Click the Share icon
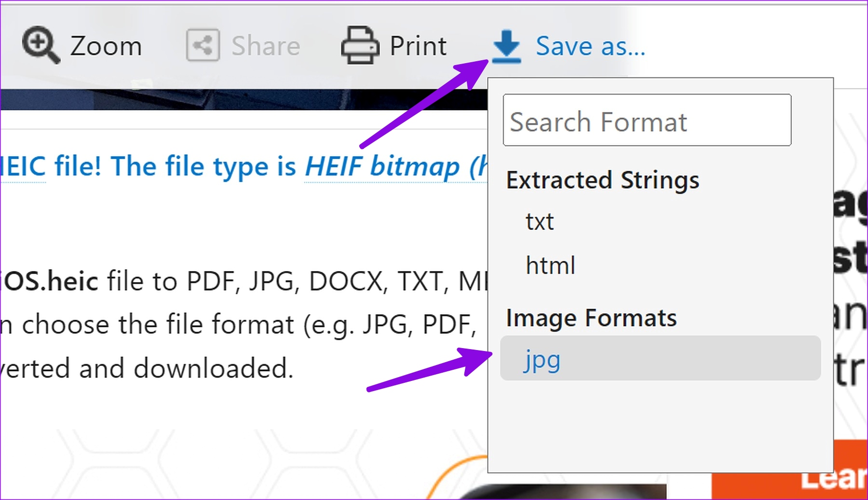This screenshot has height=500, width=868. click(203, 45)
